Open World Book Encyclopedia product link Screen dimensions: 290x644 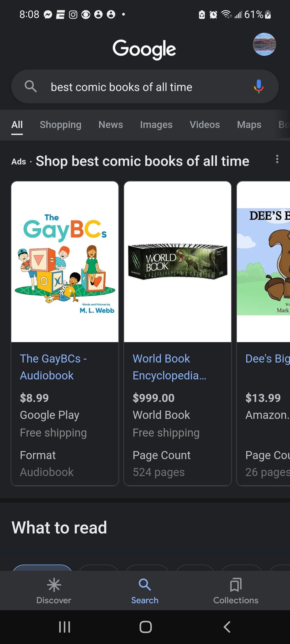tap(169, 367)
